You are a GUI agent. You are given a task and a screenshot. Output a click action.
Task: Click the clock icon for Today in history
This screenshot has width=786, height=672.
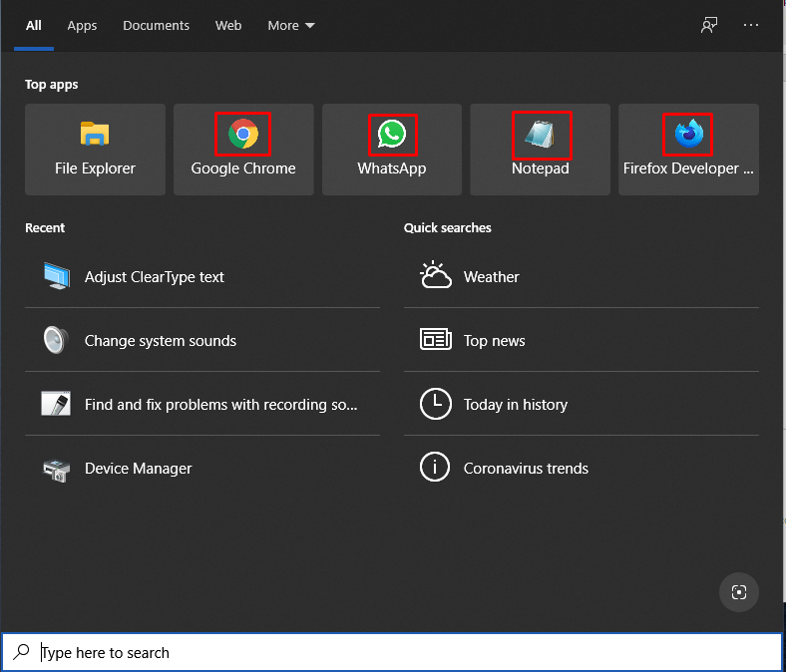[435, 404]
